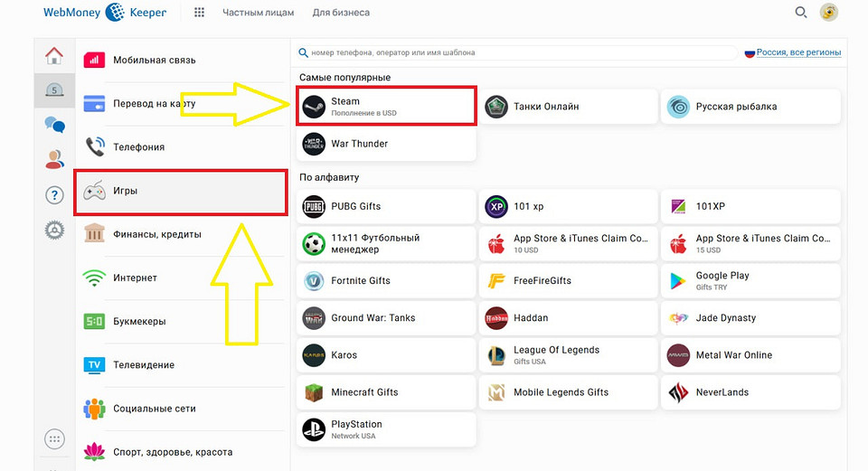Open the War Thunder payment tile
This screenshot has width=868, height=471.
tap(386, 144)
